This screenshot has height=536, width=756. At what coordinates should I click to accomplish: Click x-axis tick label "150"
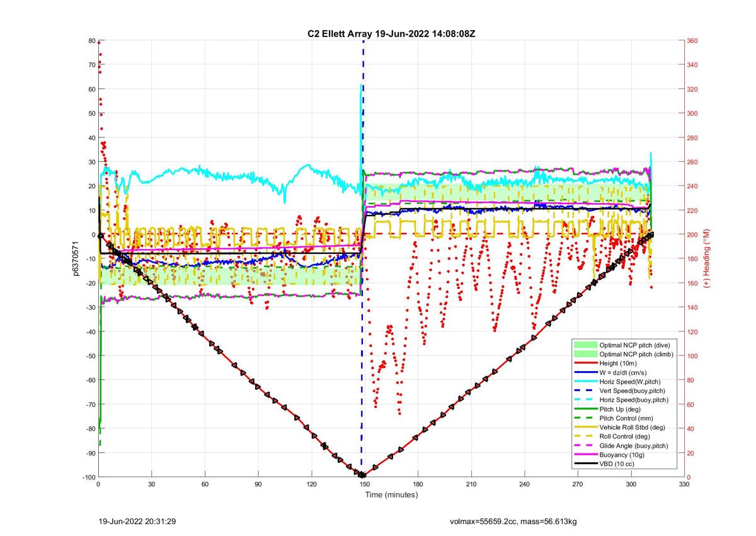tap(365, 484)
